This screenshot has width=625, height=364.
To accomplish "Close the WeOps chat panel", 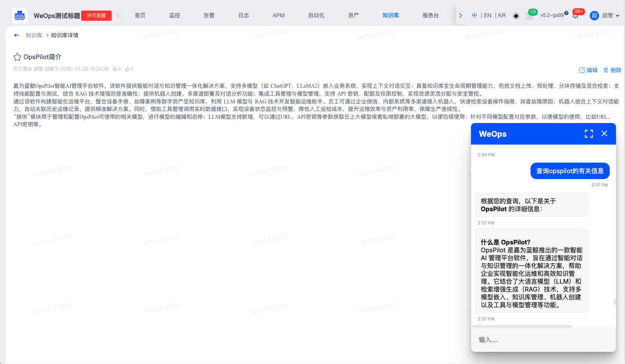I will [x=604, y=134].
